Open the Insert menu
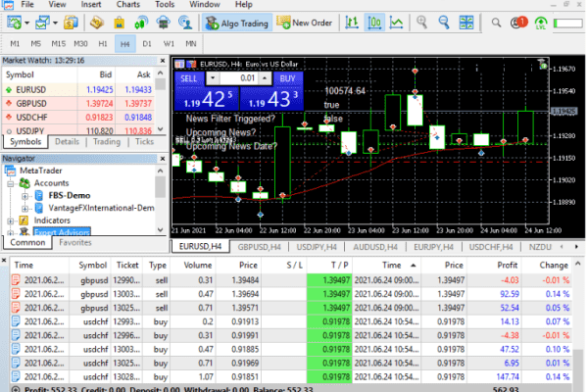The image size is (588, 392). pos(91,5)
